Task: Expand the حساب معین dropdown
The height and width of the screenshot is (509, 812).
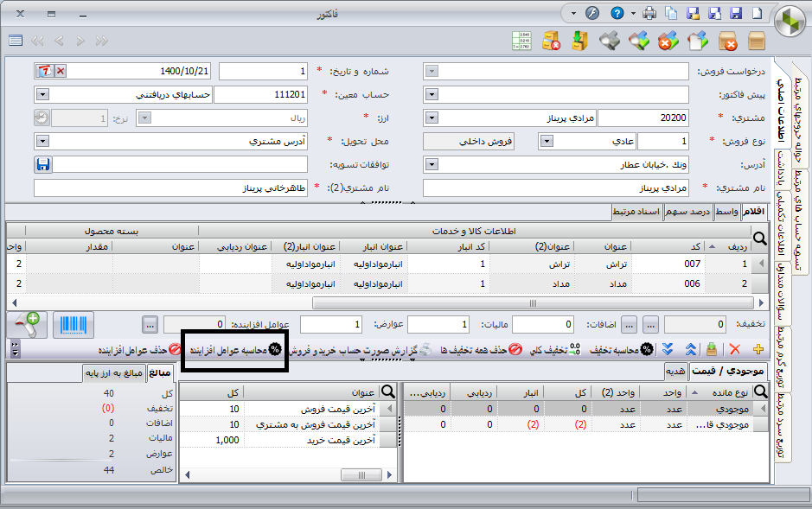Action: [x=42, y=94]
